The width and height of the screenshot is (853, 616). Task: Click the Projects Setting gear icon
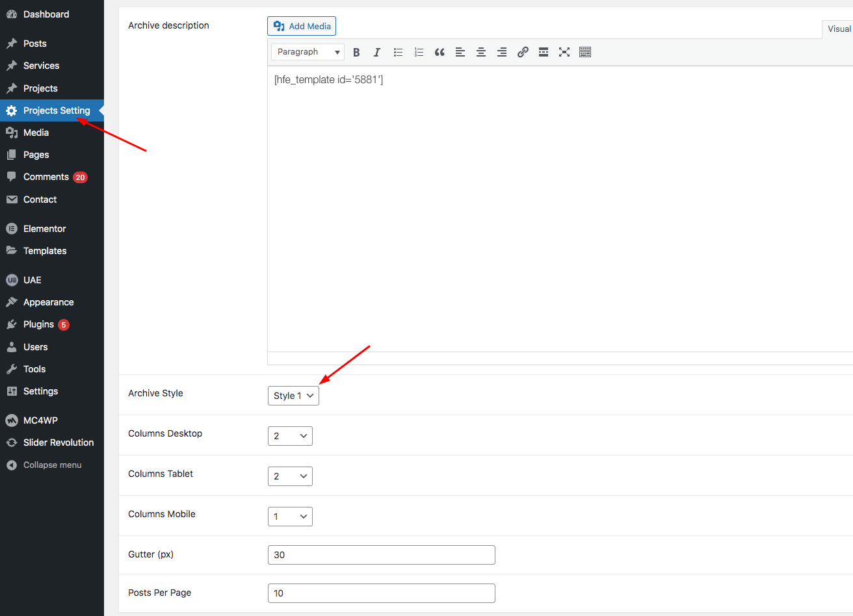[12, 110]
